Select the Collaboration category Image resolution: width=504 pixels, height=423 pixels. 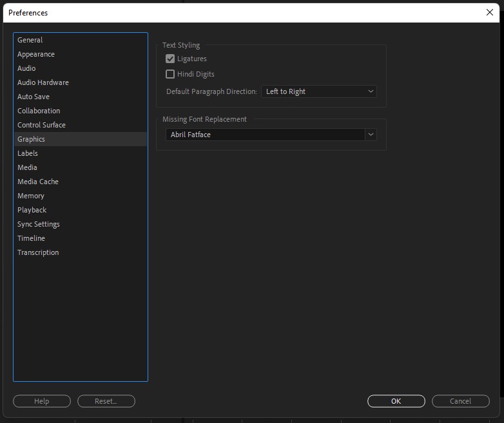coord(80,111)
